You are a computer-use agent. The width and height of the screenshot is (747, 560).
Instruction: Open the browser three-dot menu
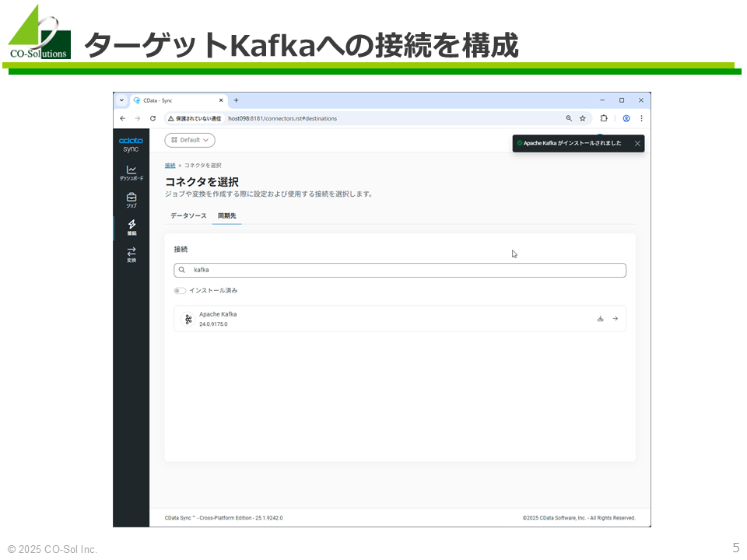(x=642, y=118)
